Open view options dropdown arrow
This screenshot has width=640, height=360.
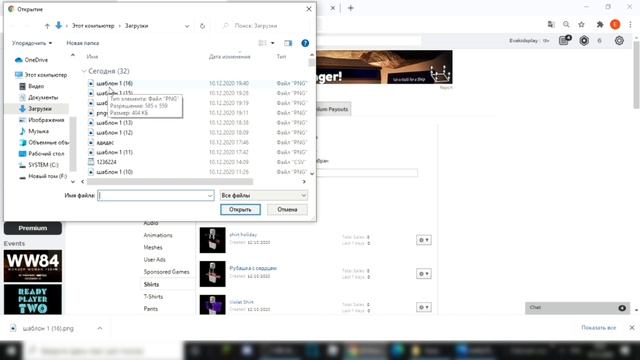pyautogui.click(x=273, y=43)
